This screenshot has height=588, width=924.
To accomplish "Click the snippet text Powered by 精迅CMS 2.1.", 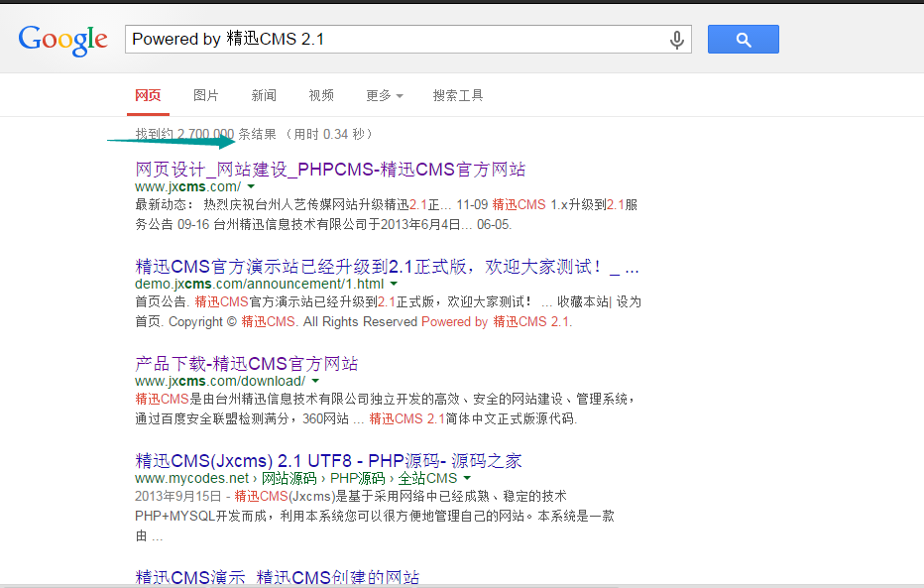I will 496,321.
